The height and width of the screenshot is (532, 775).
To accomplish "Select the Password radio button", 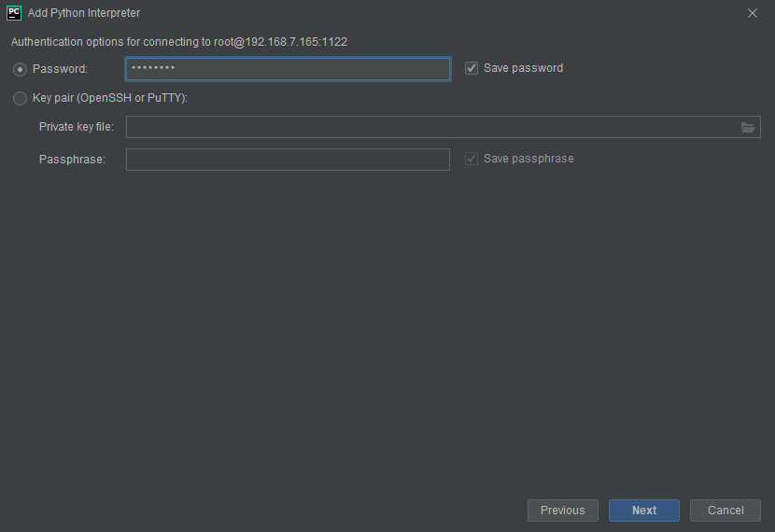I will [x=20, y=69].
